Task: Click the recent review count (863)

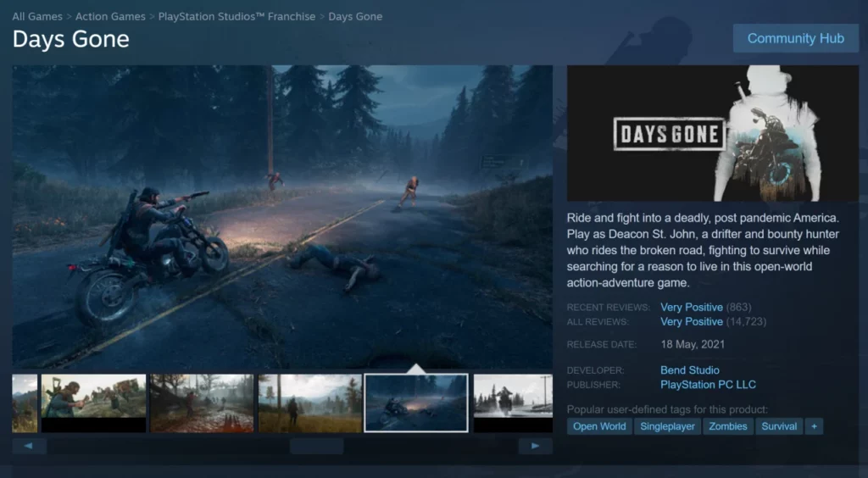Action: pyautogui.click(x=738, y=307)
